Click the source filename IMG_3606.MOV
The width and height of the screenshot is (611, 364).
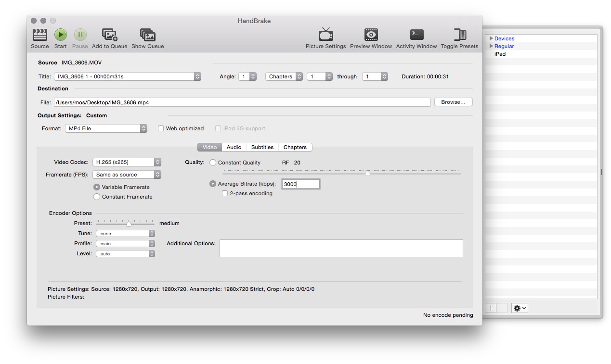(x=81, y=63)
